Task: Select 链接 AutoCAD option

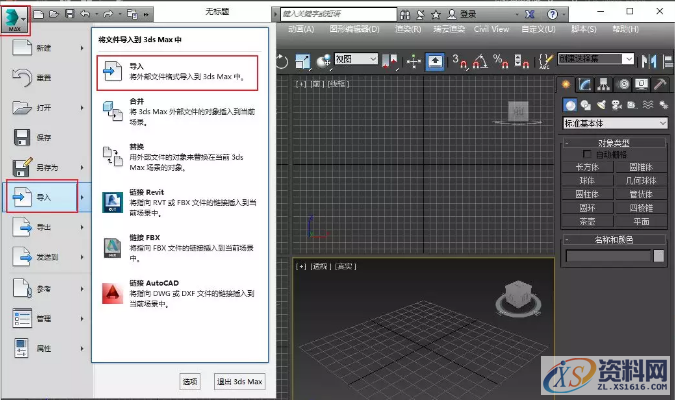Action: coord(178,293)
